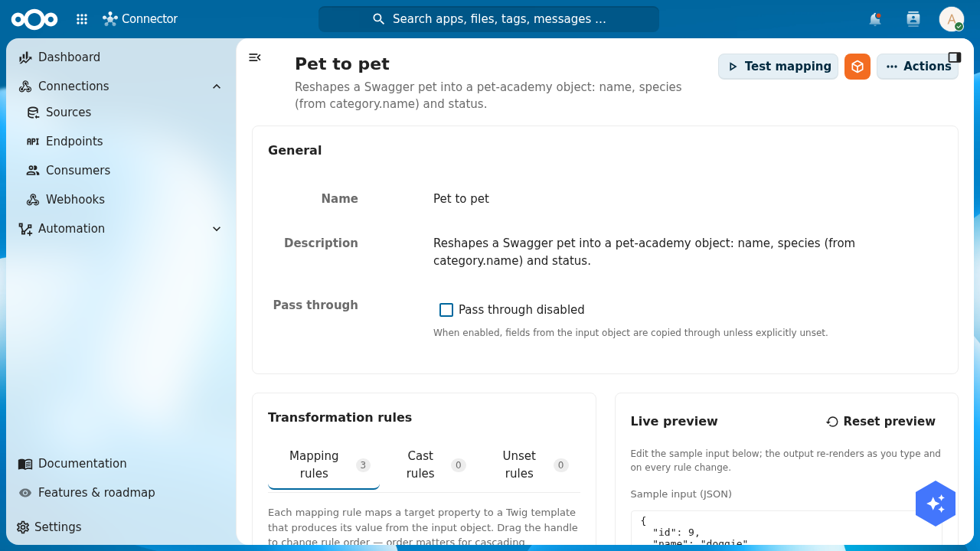Enable the Pass through checkbox
The height and width of the screenshot is (551, 980).
tap(446, 310)
